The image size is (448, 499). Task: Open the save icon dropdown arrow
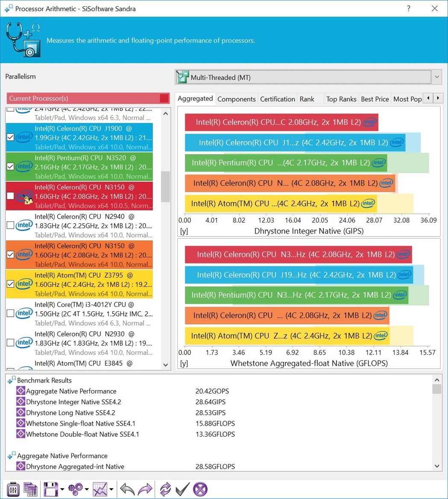[62, 489]
